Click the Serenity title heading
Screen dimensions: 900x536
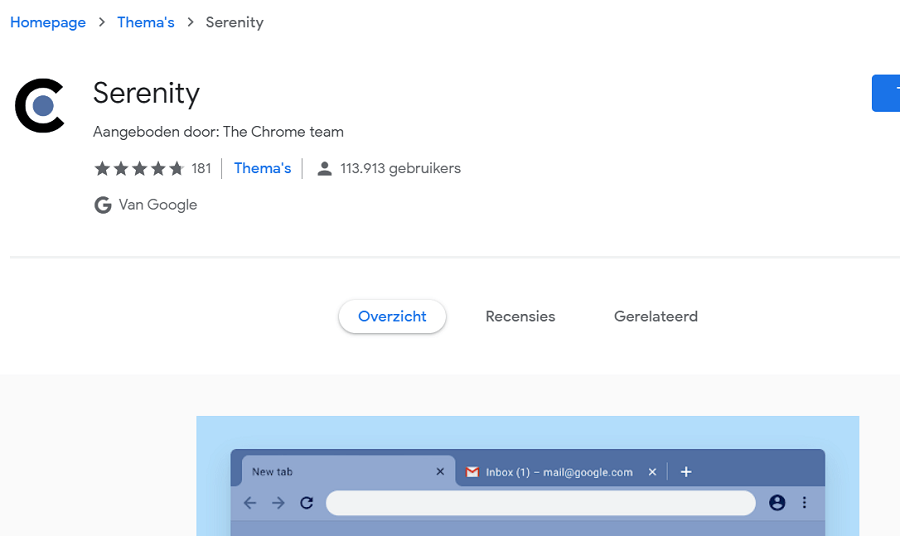coord(146,93)
